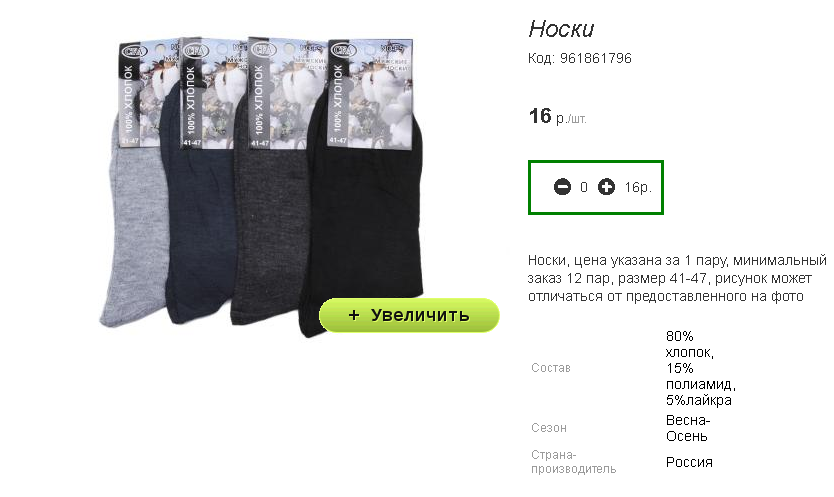Click the product description paragraph
This screenshot has width=834, height=497.
[x=677, y=278]
